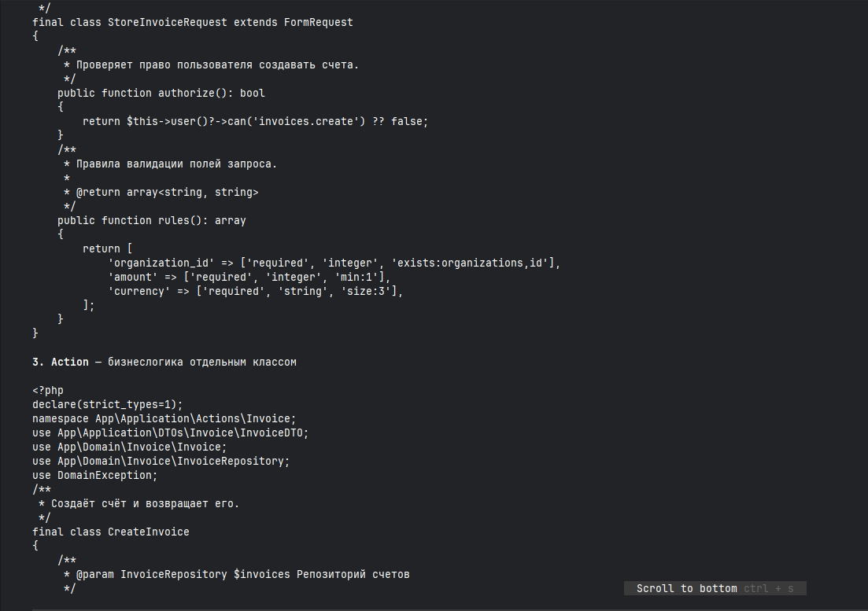Click the 'use DomainException;' import line

click(94, 476)
